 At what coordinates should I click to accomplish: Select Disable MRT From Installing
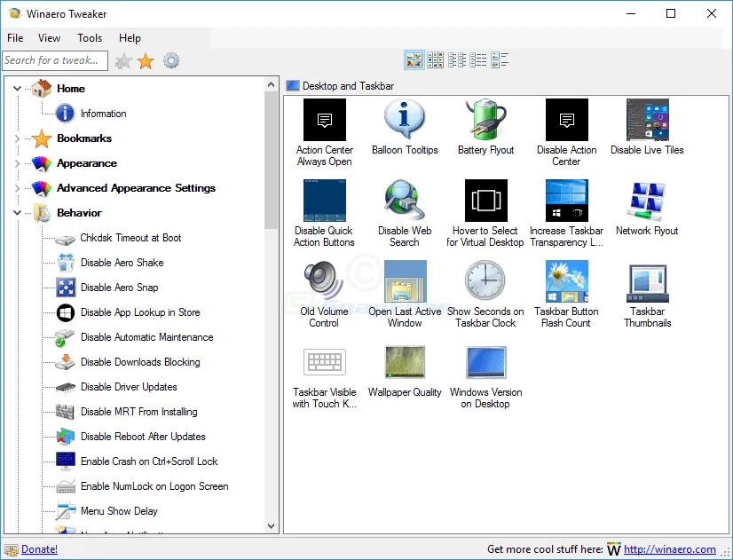pos(138,412)
